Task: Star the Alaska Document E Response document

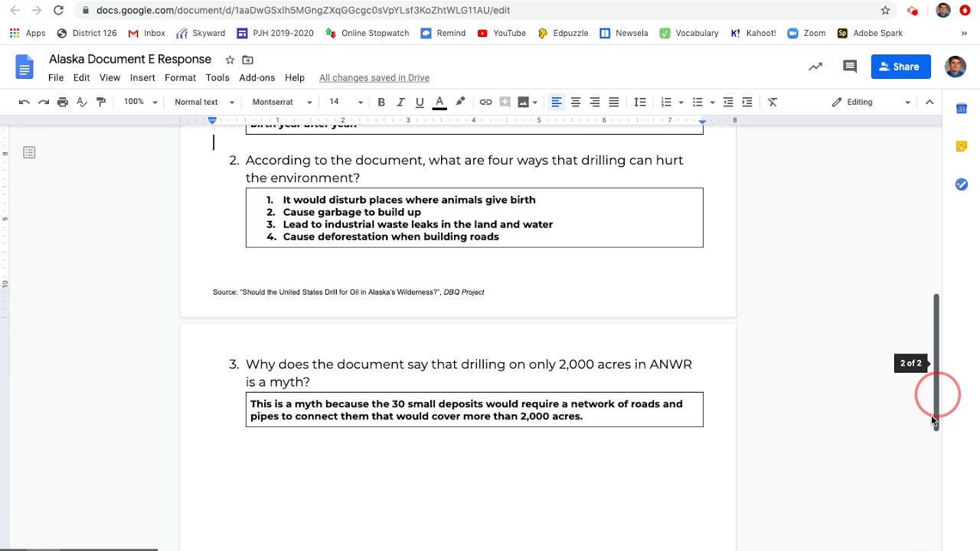Action: pyautogui.click(x=230, y=60)
